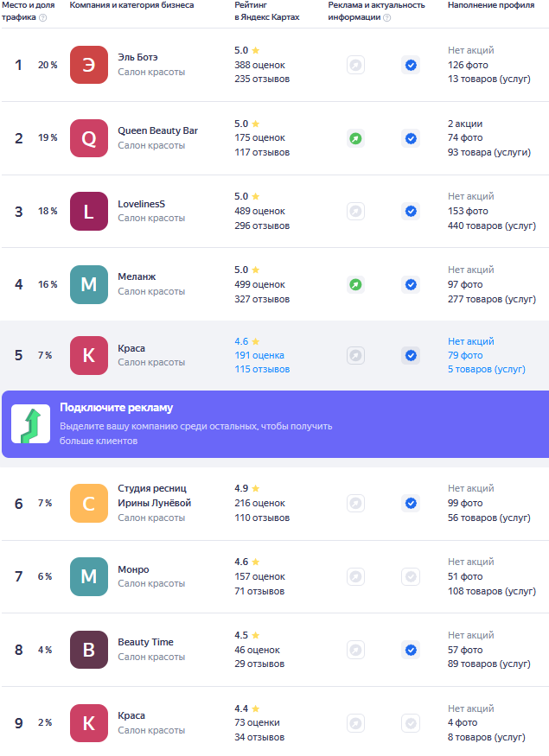Click the LovelinesS company name
The height and width of the screenshot is (756, 549).
[x=141, y=204]
